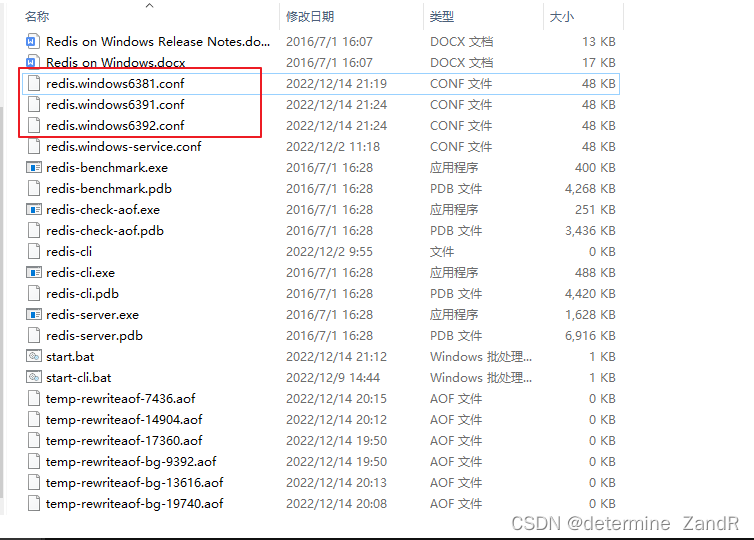Select file name redis-server.pdb

(x=94, y=336)
